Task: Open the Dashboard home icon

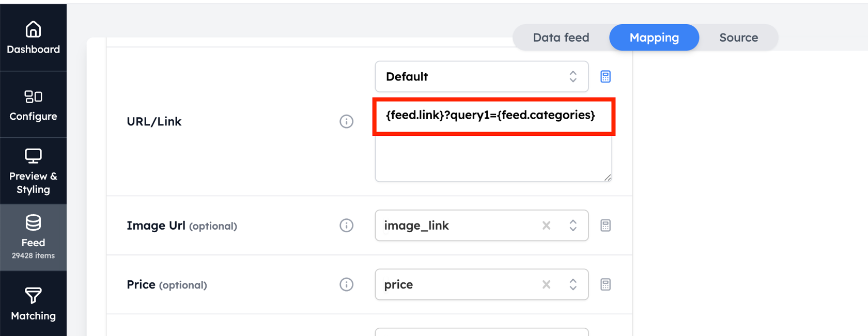Action: (33, 29)
